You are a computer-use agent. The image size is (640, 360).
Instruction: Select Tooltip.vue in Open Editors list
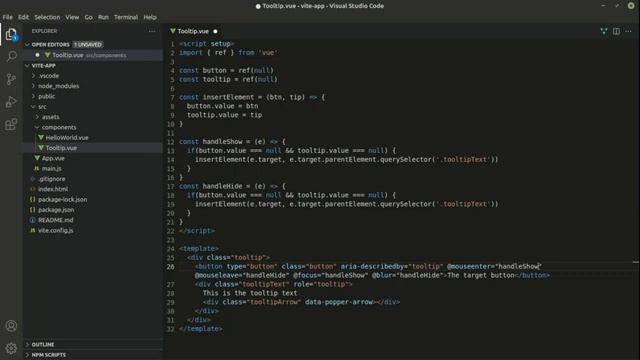(93, 55)
